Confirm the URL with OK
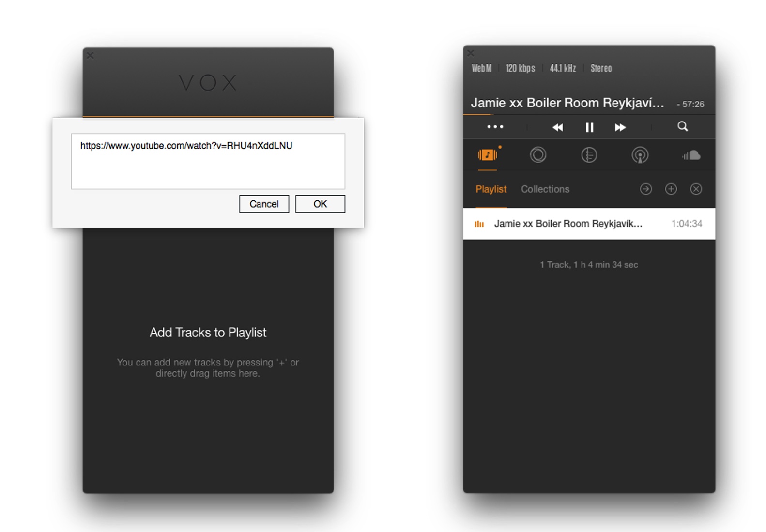 [320, 204]
